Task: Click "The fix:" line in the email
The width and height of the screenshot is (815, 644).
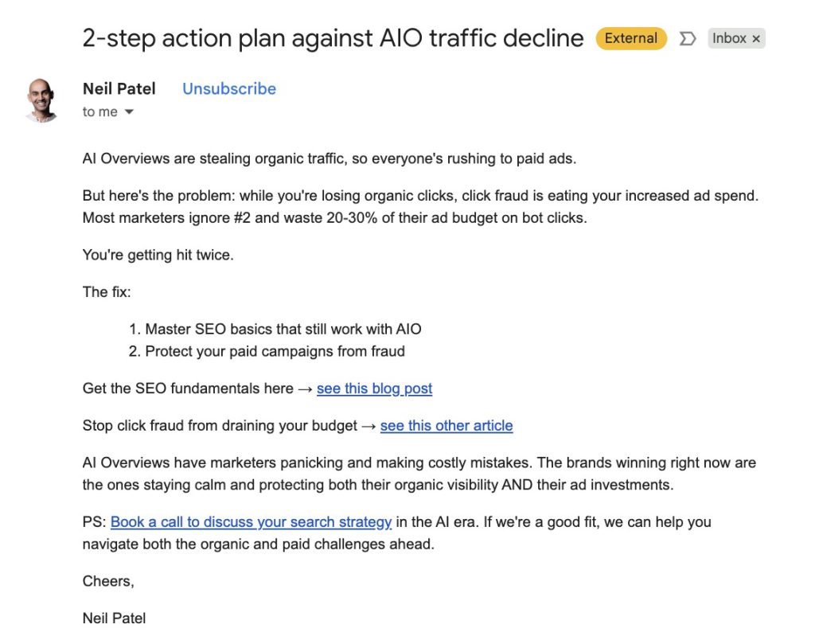Action: [107, 292]
